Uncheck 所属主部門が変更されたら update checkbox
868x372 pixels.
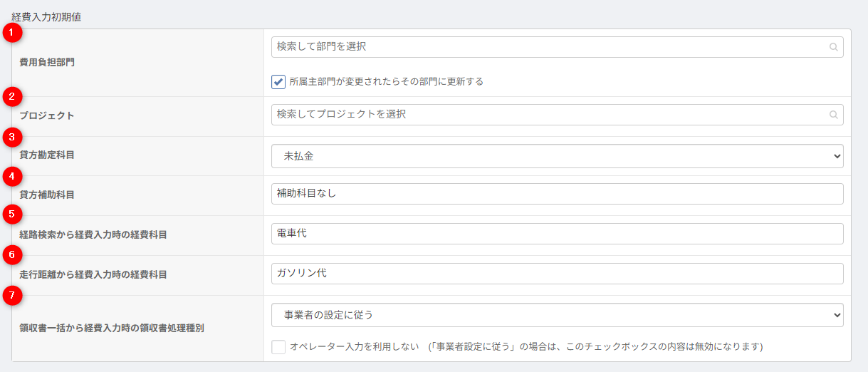pos(278,82)
